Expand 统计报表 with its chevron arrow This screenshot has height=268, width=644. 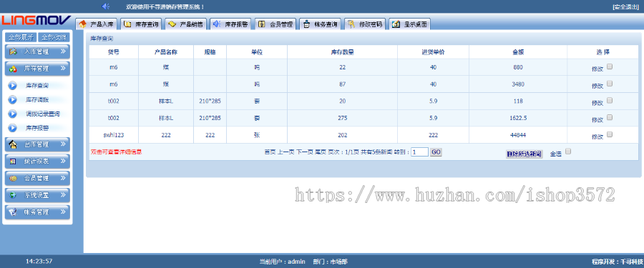point(63,162)
